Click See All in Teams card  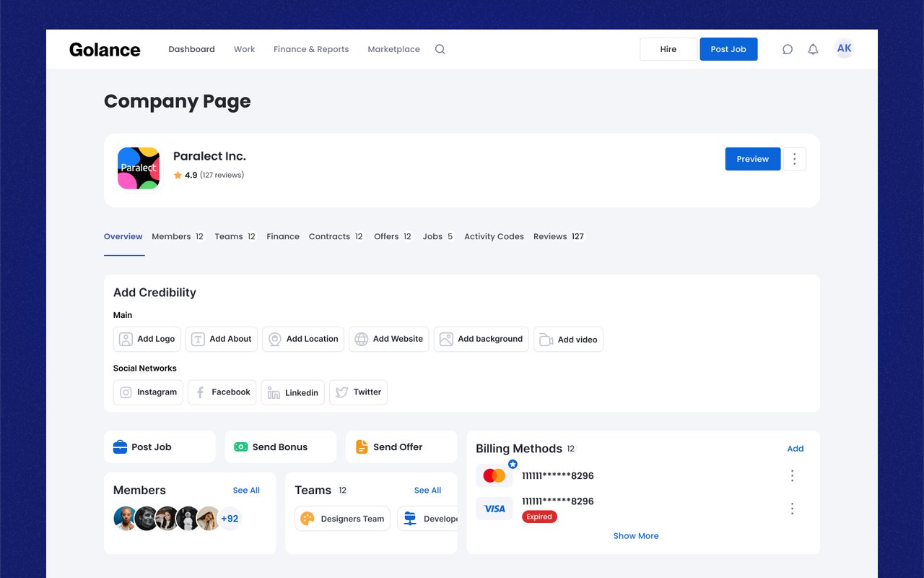point(427,490)
